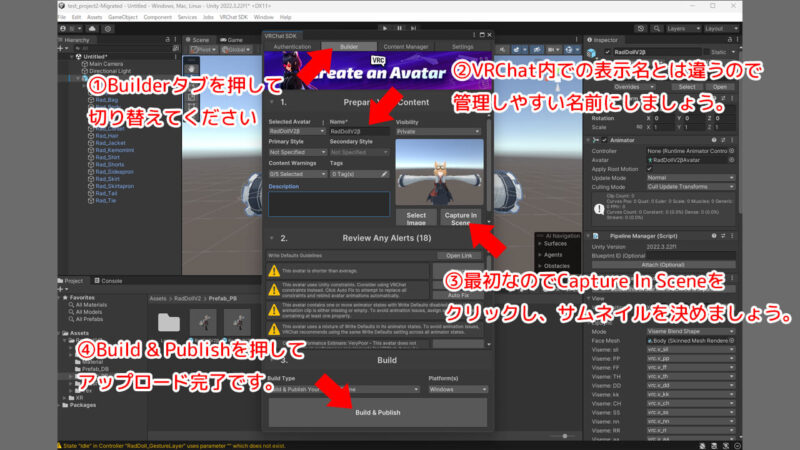This screenshot has width=800, height=450.
Task: Open the VRChat SDK menu
Action: click(x=233, y=17)
